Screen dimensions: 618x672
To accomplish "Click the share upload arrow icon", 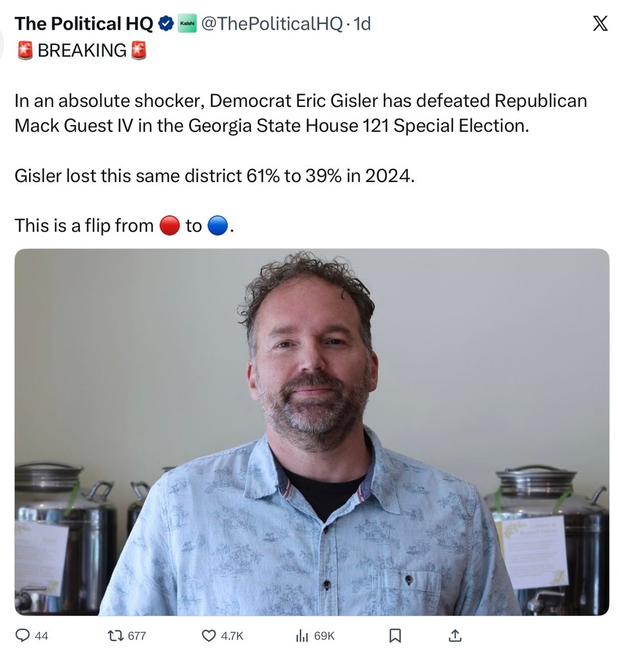I will 455,635.
